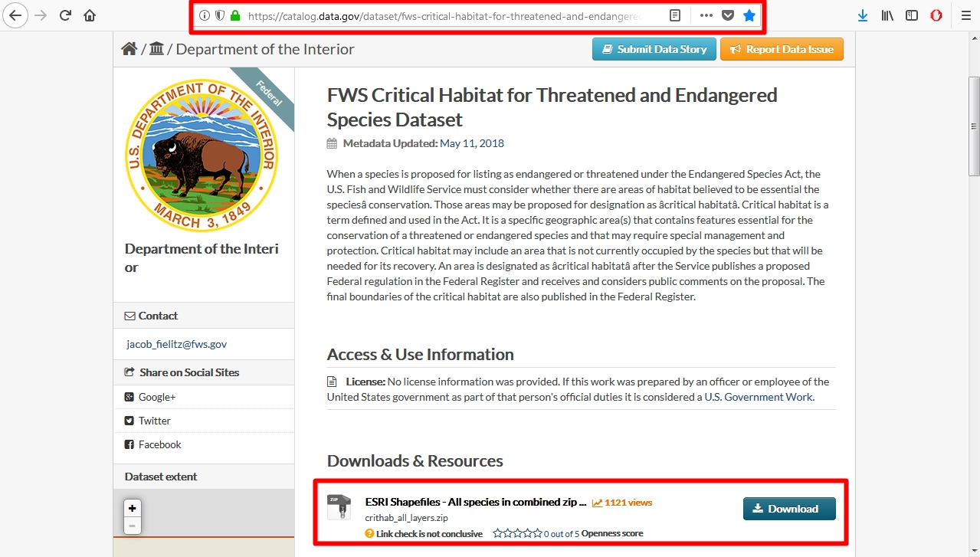
Task: Toggle reader view in address bar
Action: pyautogui.click(x=675, y=15)
